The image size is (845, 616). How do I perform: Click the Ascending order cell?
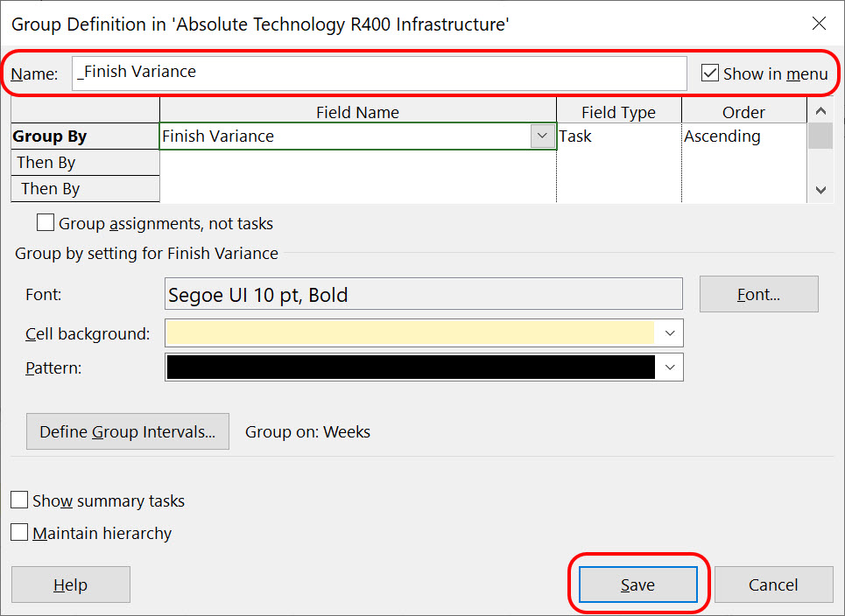click(x=743, y=136)
